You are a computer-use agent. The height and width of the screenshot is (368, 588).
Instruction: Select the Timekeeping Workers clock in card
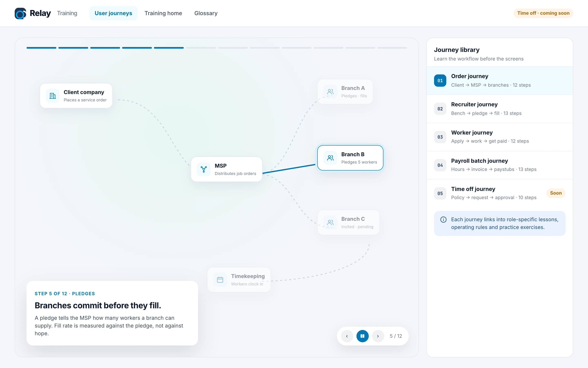tap(239, 280)
